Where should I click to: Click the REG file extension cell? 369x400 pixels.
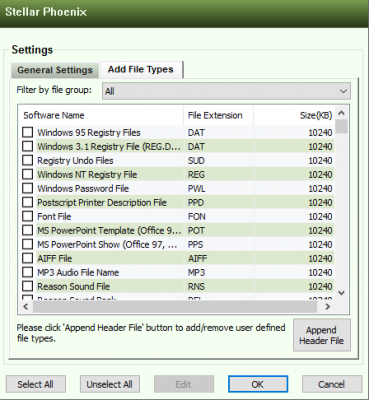pos(218,175)
